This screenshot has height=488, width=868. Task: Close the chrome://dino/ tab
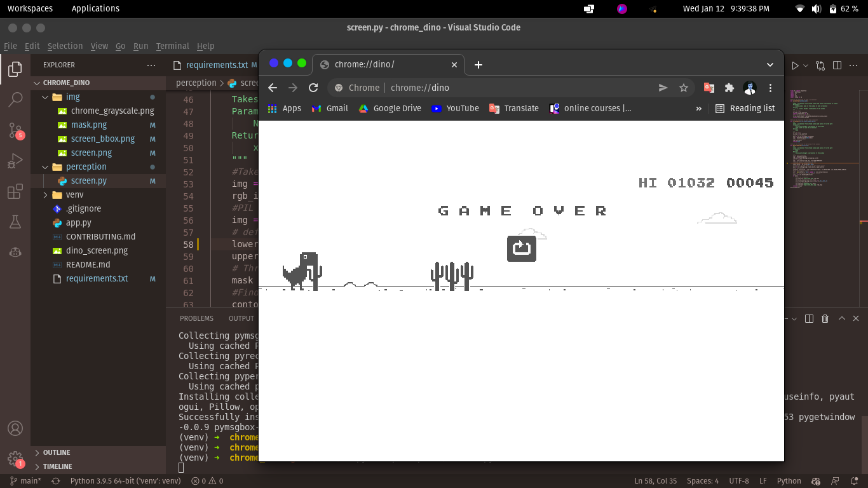[x=454, y=65]
